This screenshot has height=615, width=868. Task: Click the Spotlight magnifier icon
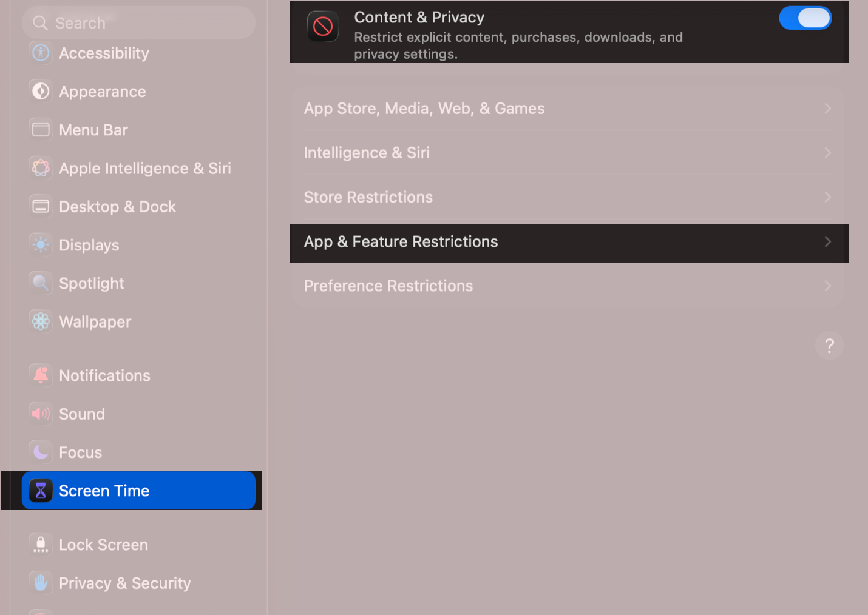[x=40, y=283]
